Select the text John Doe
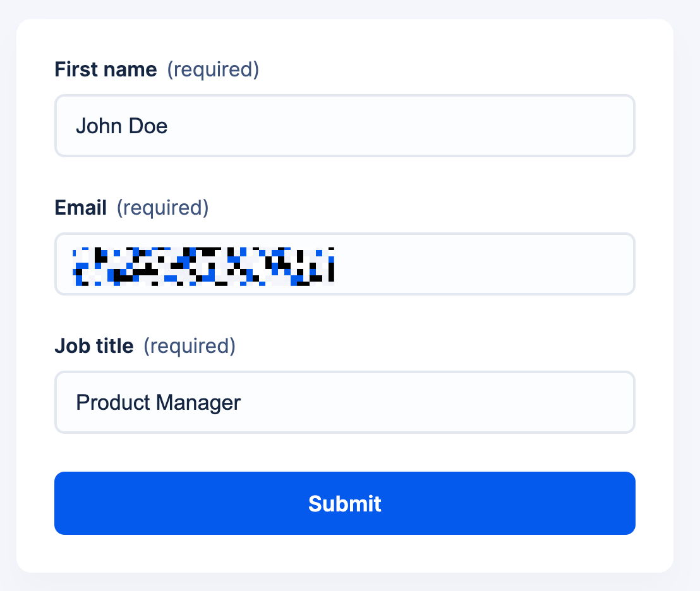Viewport: 700px width, 591px height. (x=122, y=126)
